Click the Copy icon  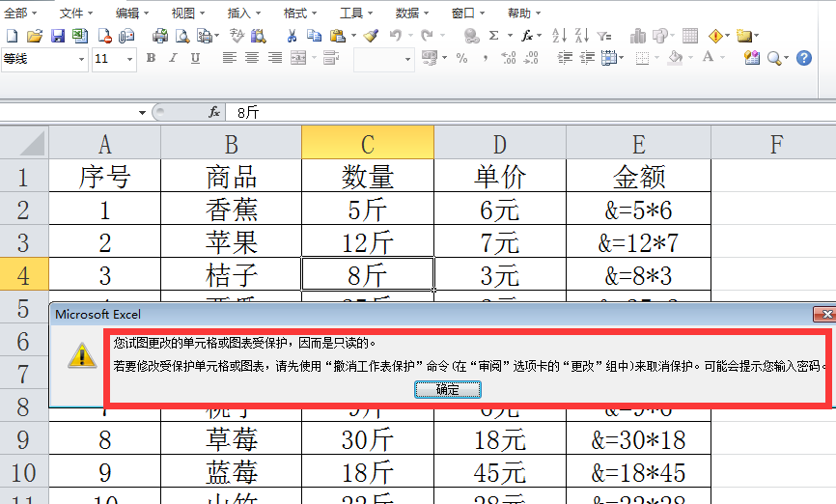tap(314, 36)
